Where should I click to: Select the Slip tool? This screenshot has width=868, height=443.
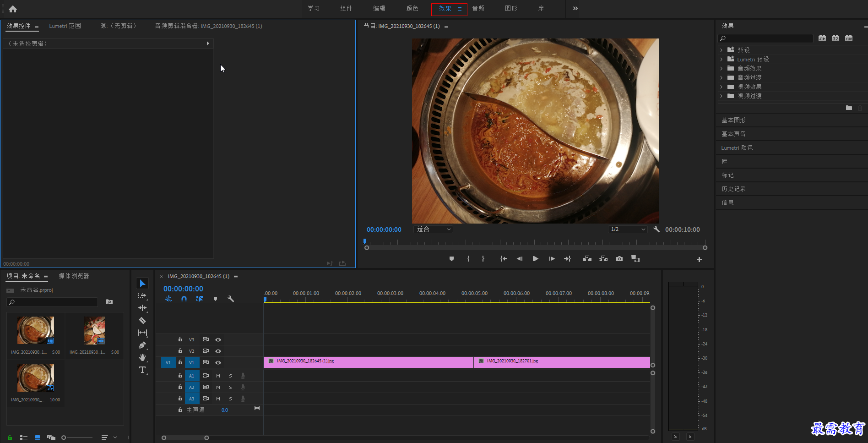click(142, 333)
